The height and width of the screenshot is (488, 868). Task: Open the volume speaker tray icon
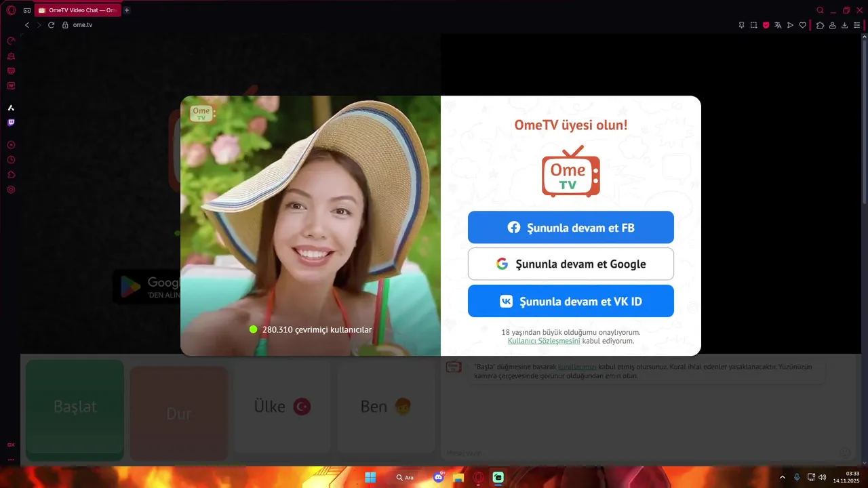(x=823, y=477)
